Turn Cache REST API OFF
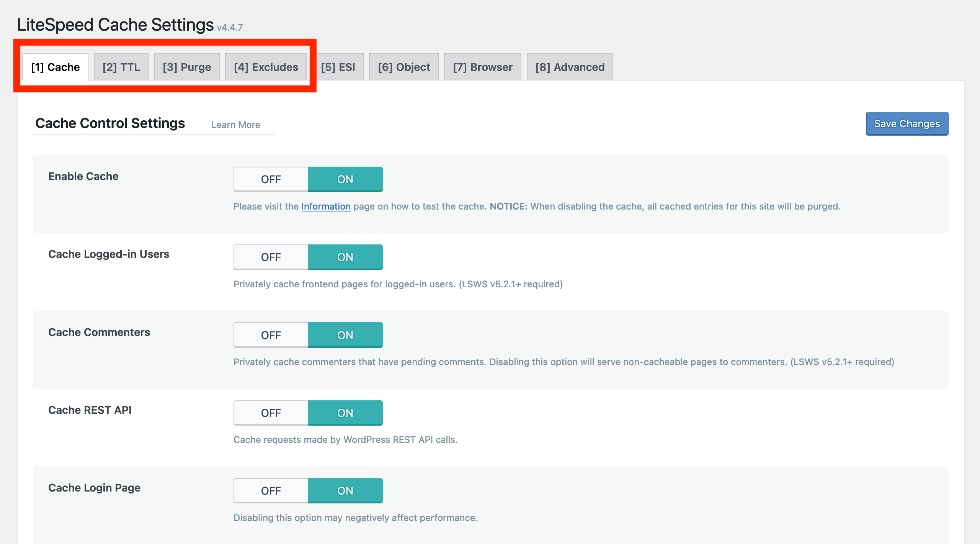 pyautogui.click(x=271, y=413)
